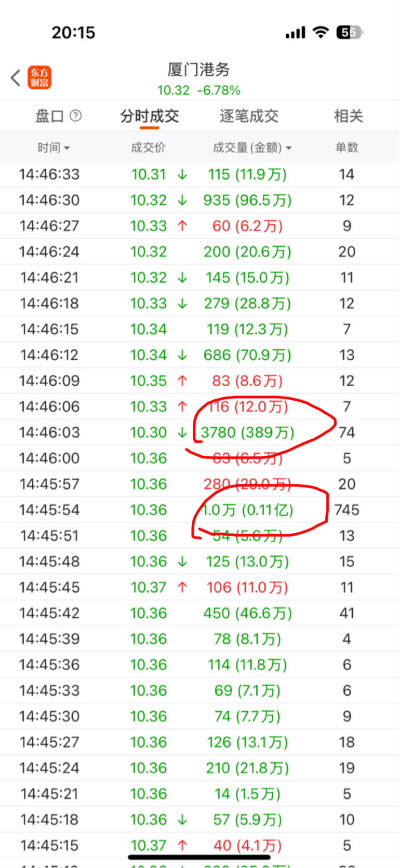The width and height of the screenshot is (399, 868).
Task: Tap the cellular signal bars icon
Action: [x=296, y=33]
